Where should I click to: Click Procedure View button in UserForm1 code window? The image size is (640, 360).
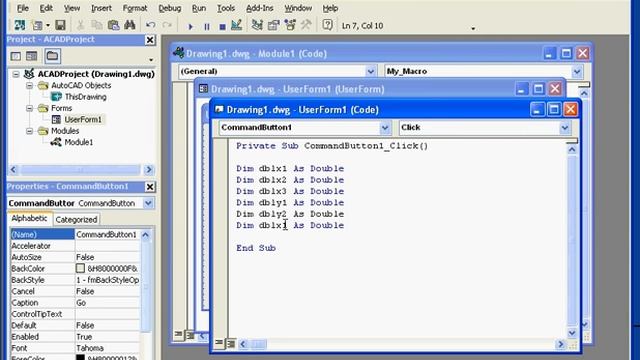pos(219,343)
